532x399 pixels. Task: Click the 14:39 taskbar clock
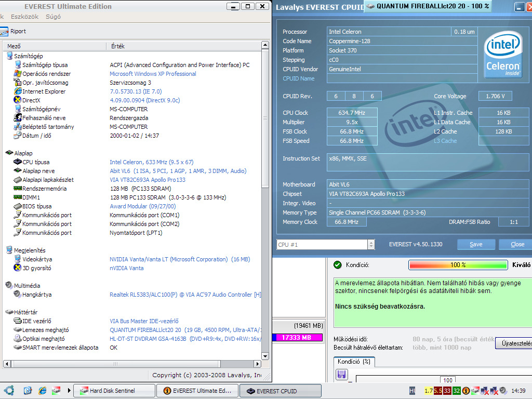pyautogui.click(x=518, y=391)
